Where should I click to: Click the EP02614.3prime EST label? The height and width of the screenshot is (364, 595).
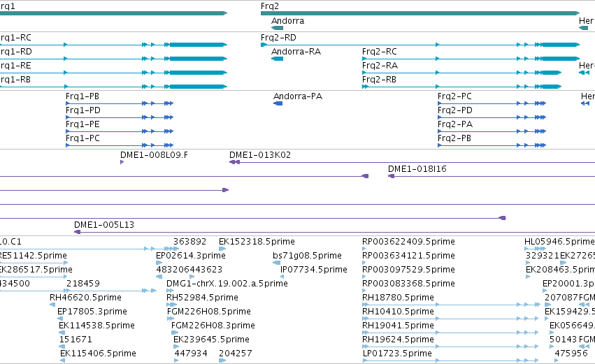point(191,256)
